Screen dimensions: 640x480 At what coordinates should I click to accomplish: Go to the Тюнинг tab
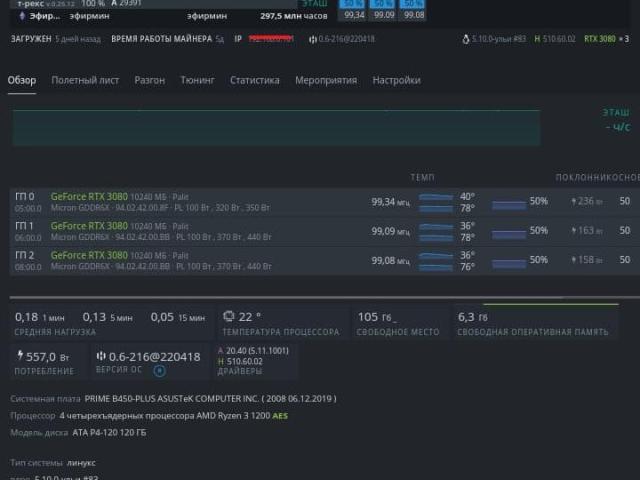click(x=197, y=80)
